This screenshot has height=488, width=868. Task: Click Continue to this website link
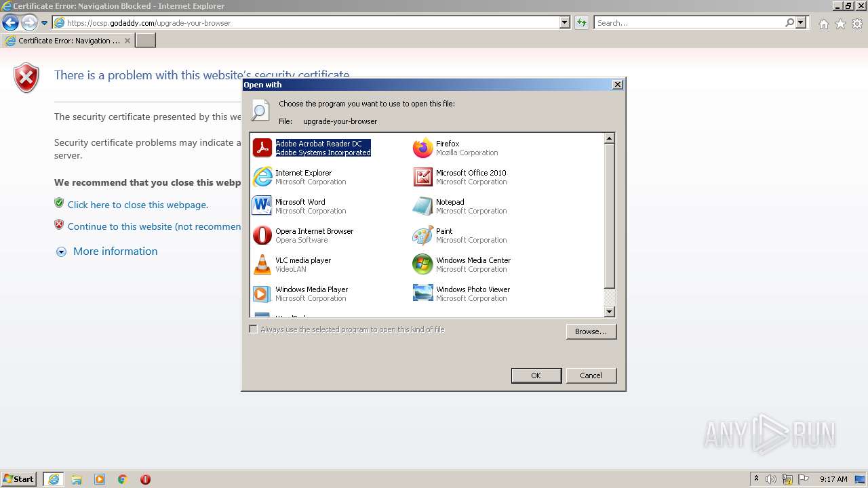[x=155, y=226]
